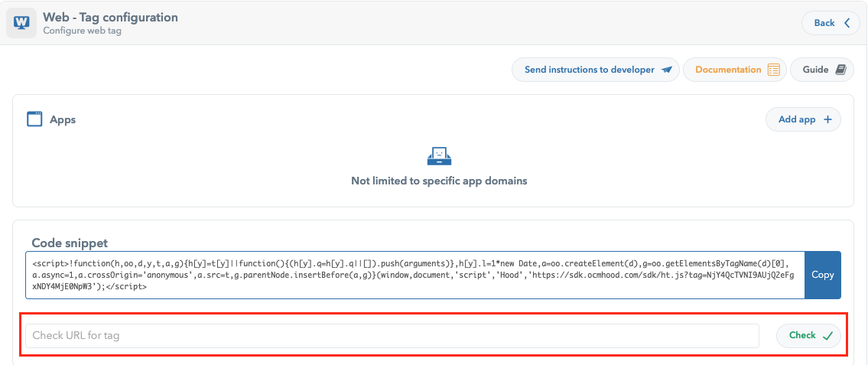Send instructions to developer
Image resolution: width=868 pixels, height=365 pixels.
pyautogui.click(x=595, y=70)
